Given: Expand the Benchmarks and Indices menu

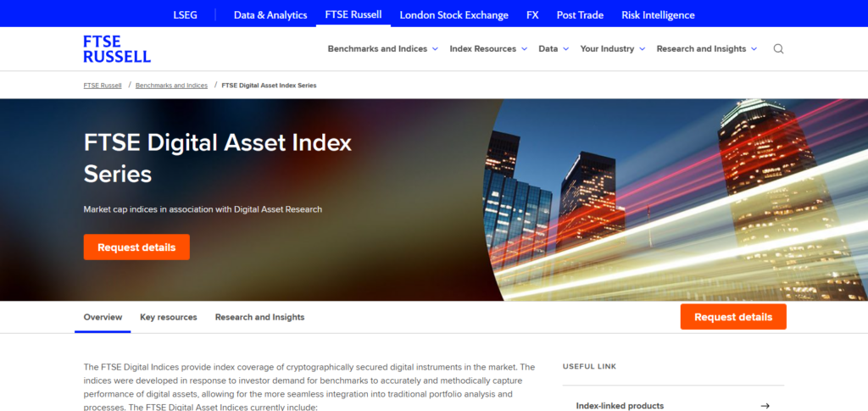Looking at the screenshot, I should pyautogui.click(x=382, y=48).
